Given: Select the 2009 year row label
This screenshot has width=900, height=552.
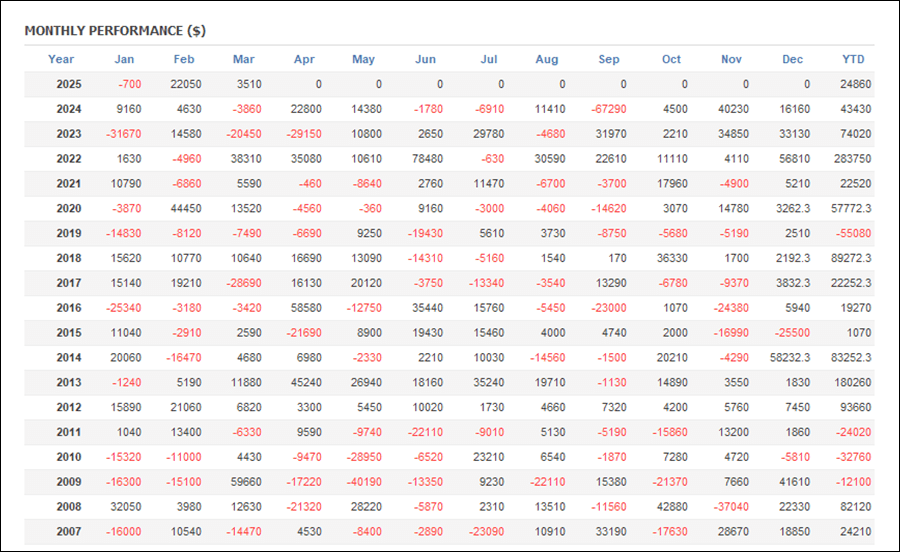Looking at the screenshot, I should [69, 482].
